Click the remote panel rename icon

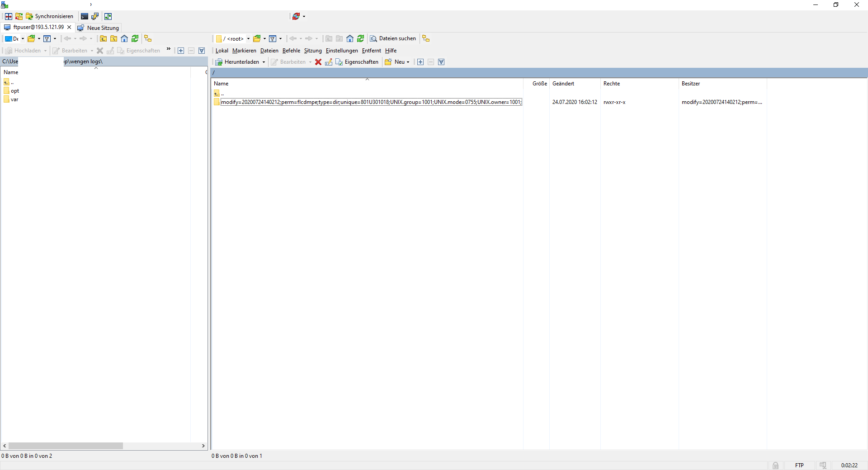point(329,62)
